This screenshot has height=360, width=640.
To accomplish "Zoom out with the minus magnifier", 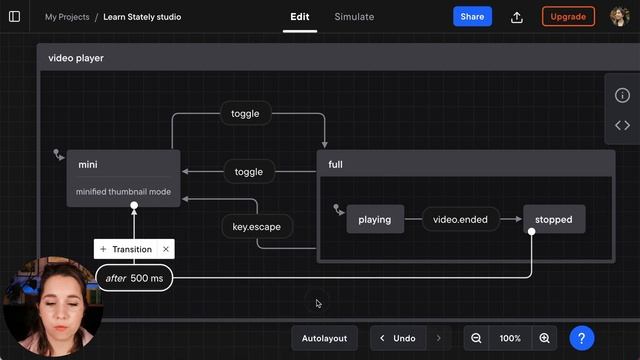I will tap(476, 338).
